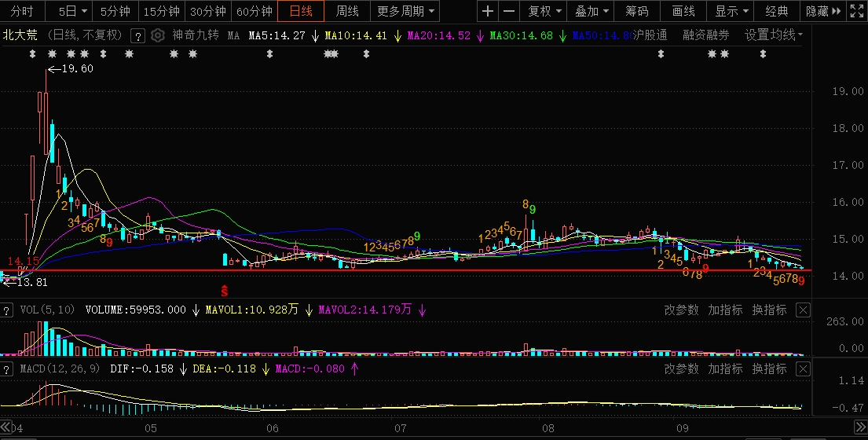Click the 沪股通 label

(650, 35)
